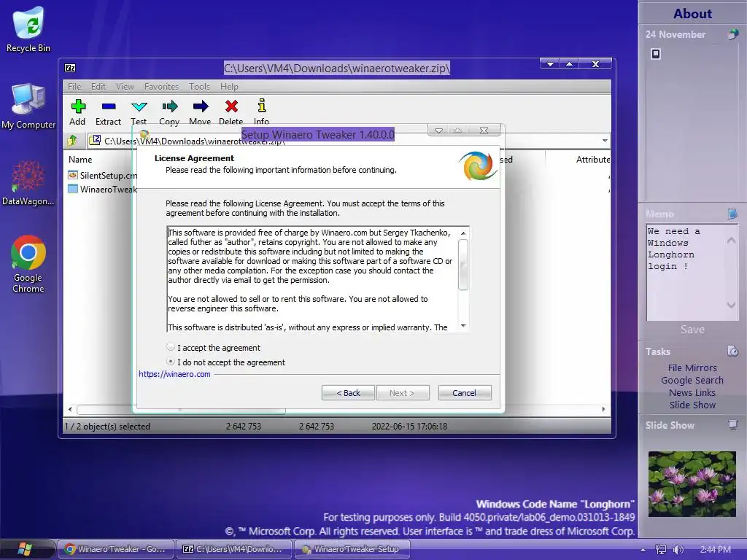The image size is (747, 560).
Task: Click the Next button in setup
Action: pos(403,393)
